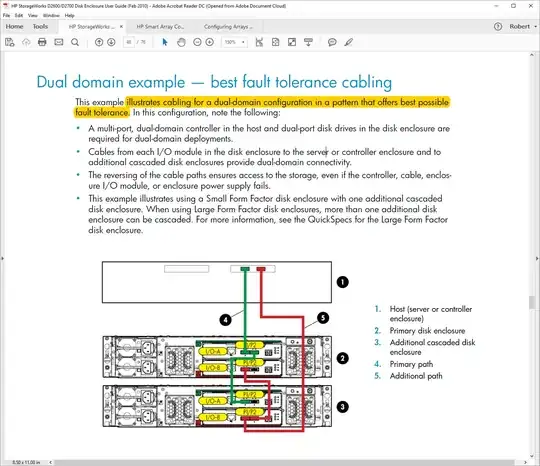Switch to HP Smart Array Co... tab

tap(160, 27)
